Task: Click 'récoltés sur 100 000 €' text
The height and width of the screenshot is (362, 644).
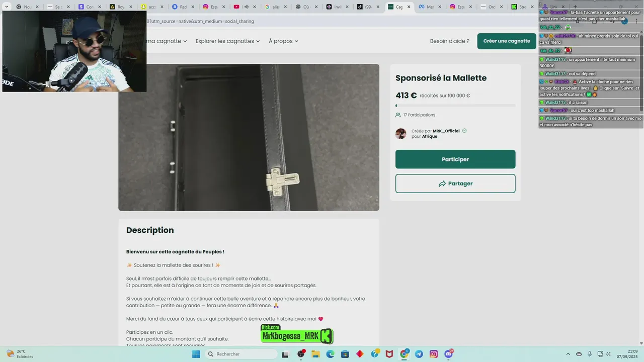Action: point(445,96)
